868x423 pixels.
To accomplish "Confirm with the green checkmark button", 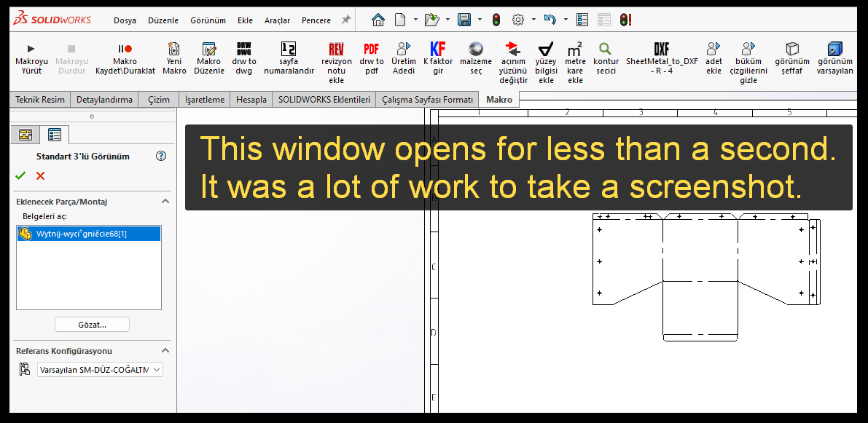I will (x=20, y=175).
